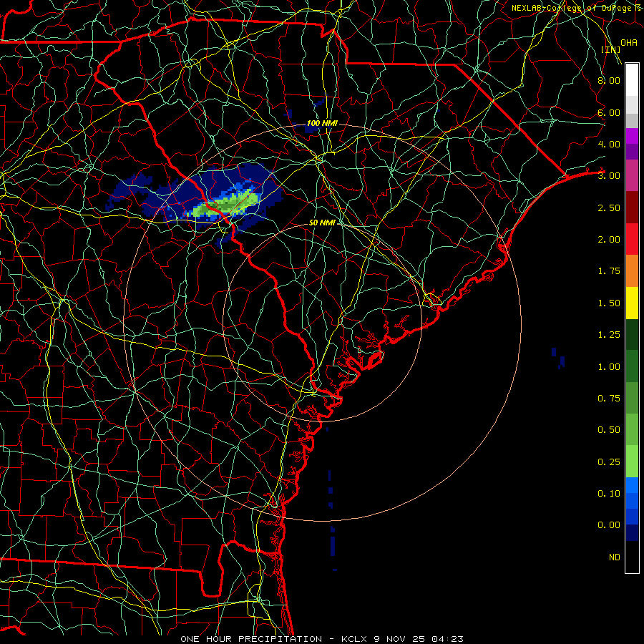Click the 1.50 legend value

coord(609,303)
